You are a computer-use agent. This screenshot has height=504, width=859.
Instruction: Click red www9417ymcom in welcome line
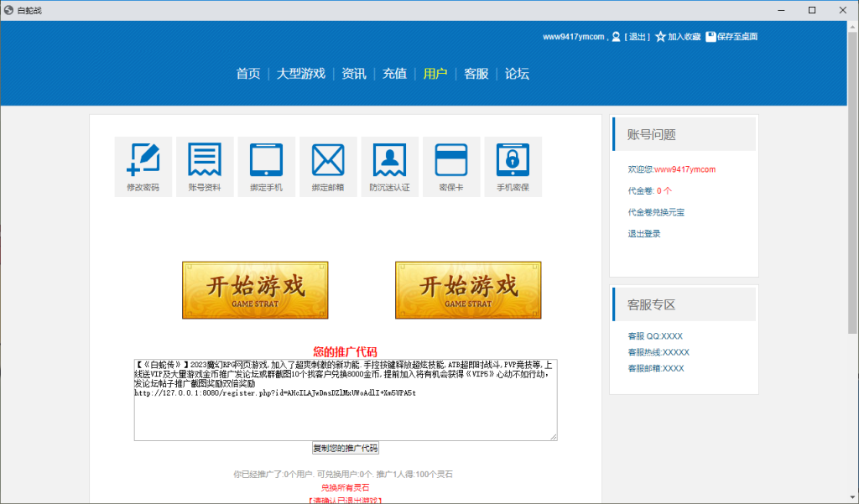(685, 169)
